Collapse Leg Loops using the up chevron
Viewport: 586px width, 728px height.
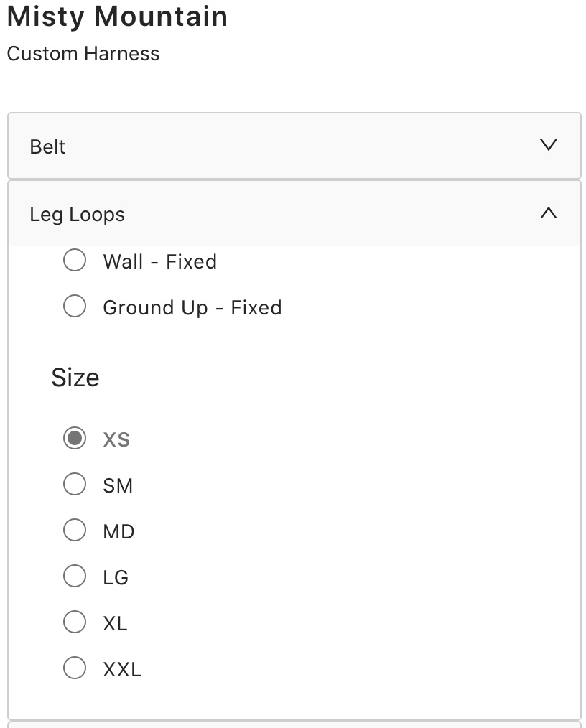(x=548, y=213)
